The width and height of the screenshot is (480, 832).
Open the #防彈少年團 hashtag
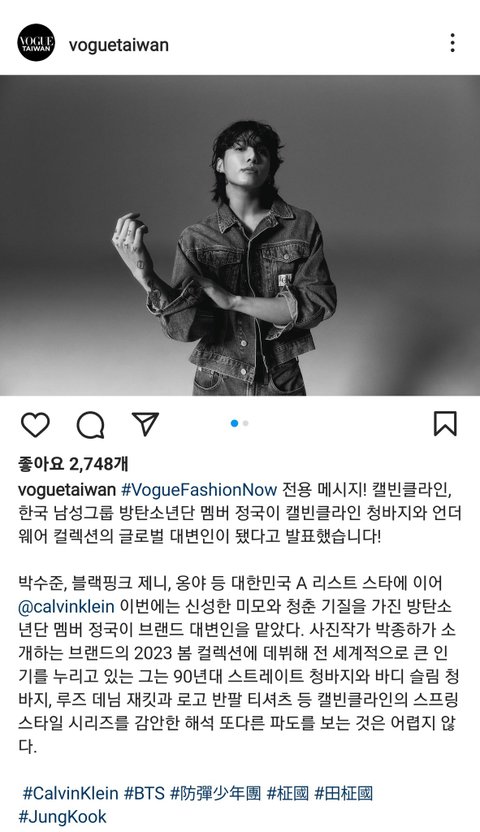click(215, 793)
